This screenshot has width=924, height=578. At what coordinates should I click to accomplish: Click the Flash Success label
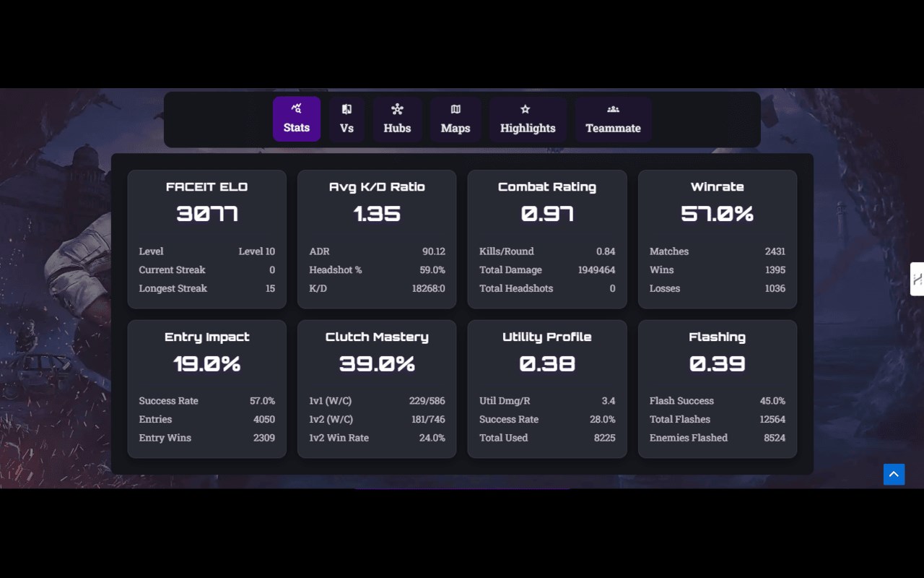pos(681,401)
